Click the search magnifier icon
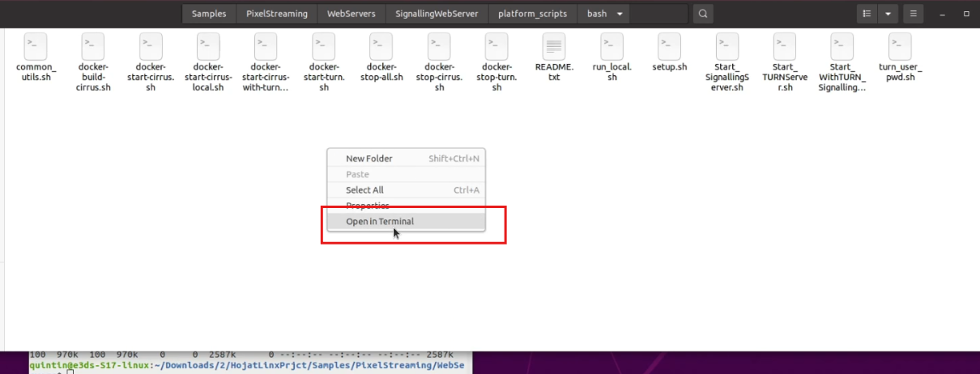The width and height of the screenshot is (980, 374). [x=703, y=14]
